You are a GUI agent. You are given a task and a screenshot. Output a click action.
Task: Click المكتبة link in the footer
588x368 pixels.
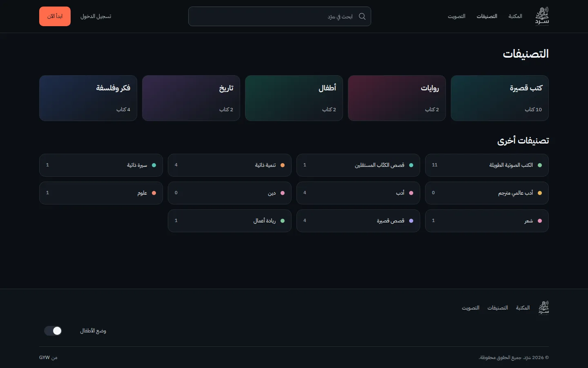pyautogui.click(x=523, y=308)
